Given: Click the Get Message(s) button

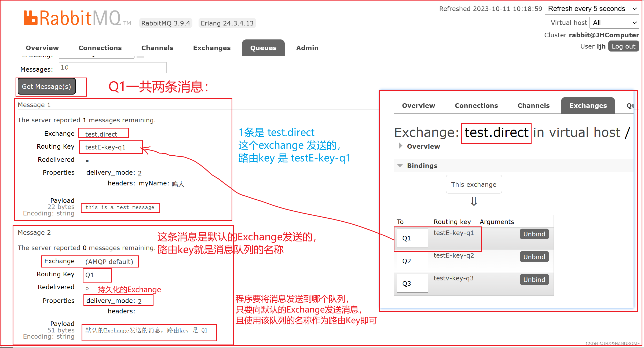Looking at the screenshot, I should (46, 86).
